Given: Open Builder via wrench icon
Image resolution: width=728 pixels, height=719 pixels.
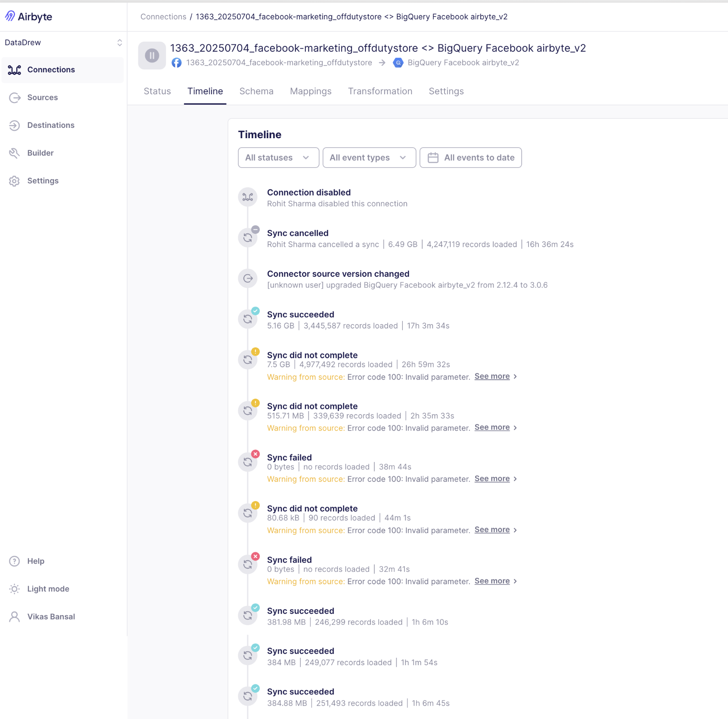Looking at the screenshot, I should [15, 153].
